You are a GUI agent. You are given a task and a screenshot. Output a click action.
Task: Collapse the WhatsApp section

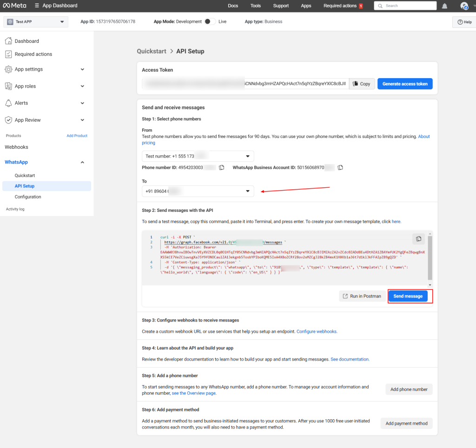pos(82,162)
